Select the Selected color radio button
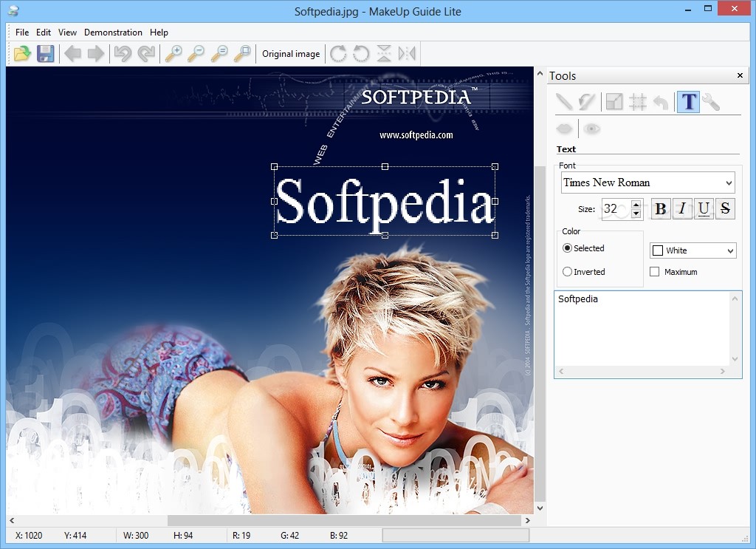Screen dimensions: 756x549 coord(567,248)
